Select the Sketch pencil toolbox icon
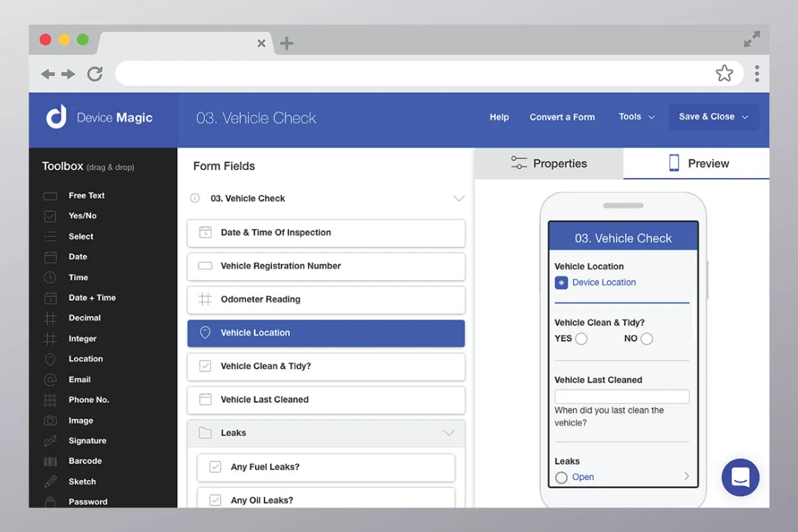This screenshot has height=532, width=798. coord(51,481)
